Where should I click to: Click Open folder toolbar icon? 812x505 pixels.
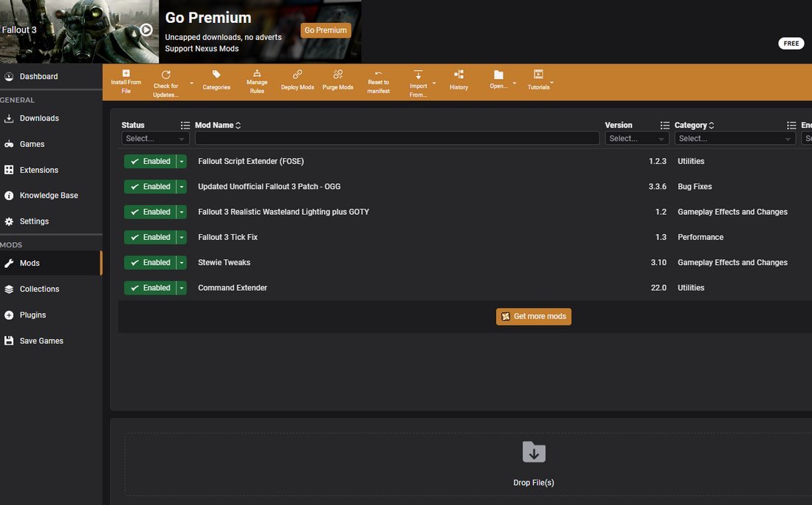tap(499, 75)
